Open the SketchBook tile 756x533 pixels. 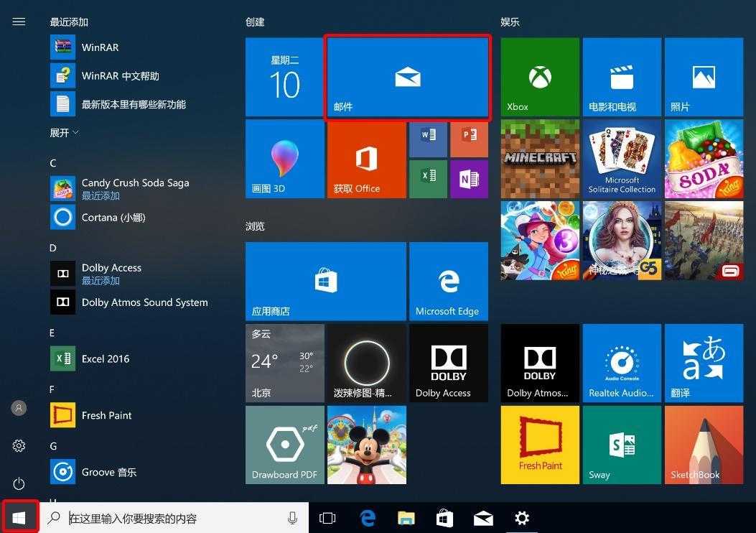tap(704, 445)
